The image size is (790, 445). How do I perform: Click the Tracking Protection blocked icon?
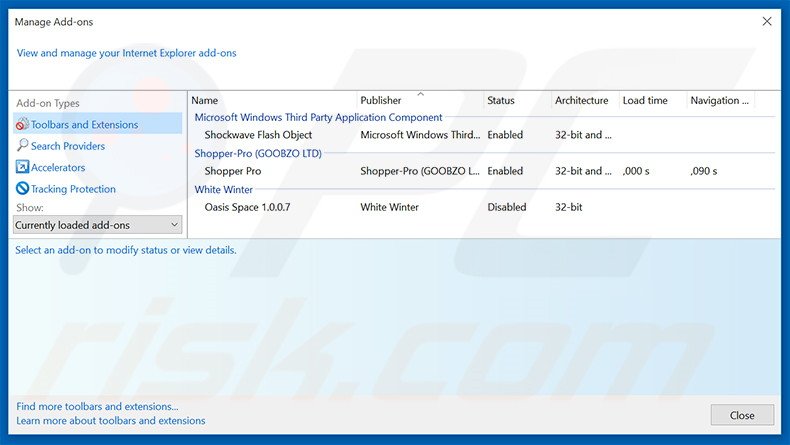[22, 188]
